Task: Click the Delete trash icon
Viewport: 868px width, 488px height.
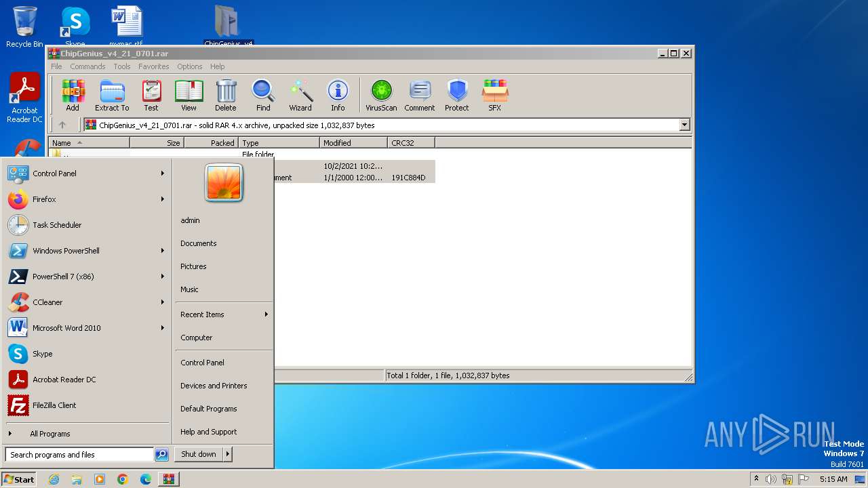Action: (226, 96)
